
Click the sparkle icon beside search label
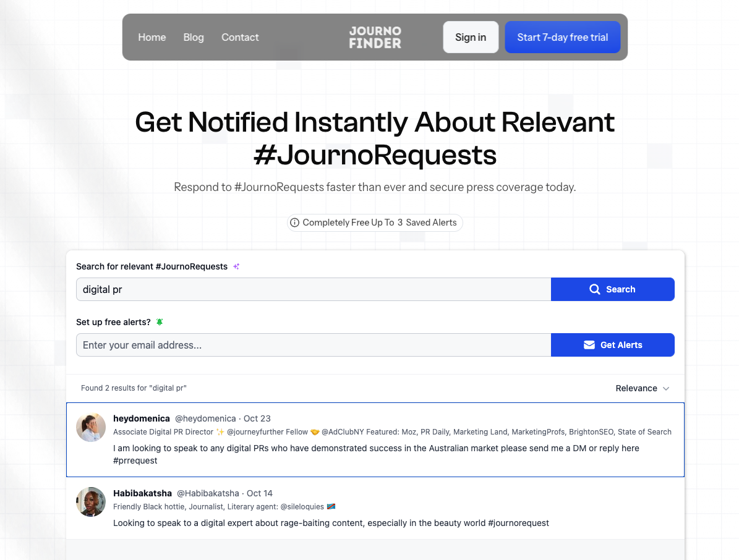click(236, 266)
